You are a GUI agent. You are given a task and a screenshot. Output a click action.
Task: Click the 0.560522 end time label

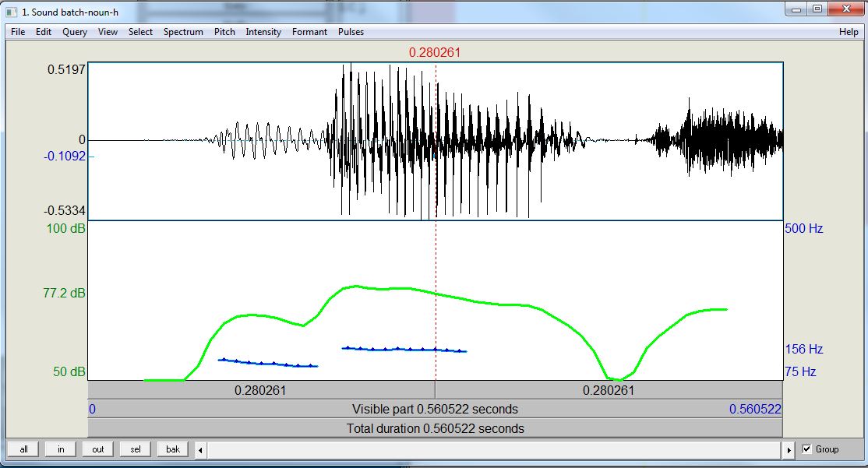755,409
